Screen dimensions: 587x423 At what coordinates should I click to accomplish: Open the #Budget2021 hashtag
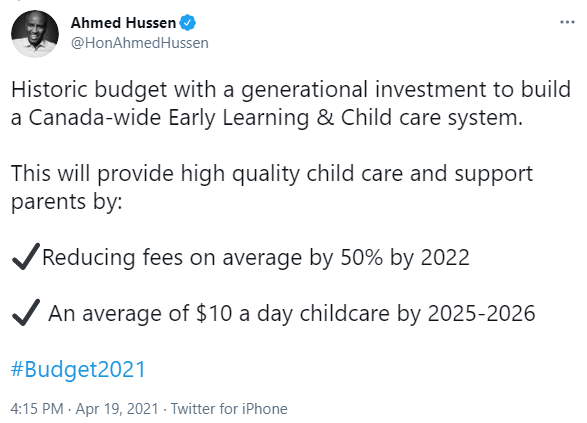[x=78, y=369]
